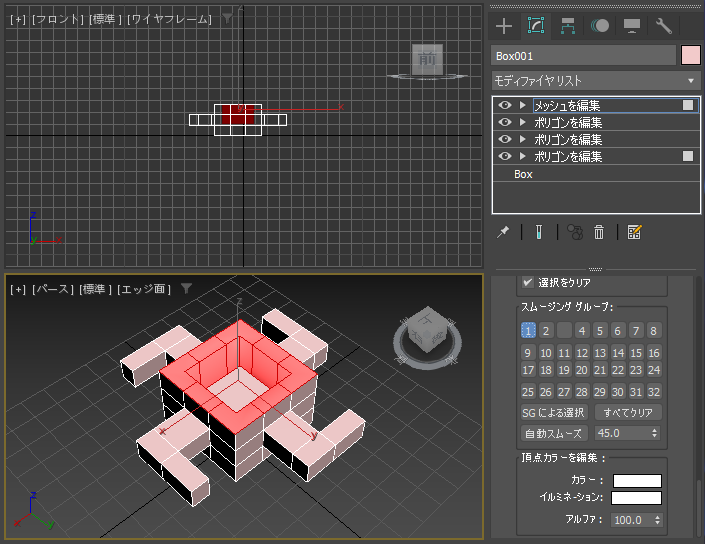Open the Utilities wrench tab
705x544 pixels.
tap(664, 26)
